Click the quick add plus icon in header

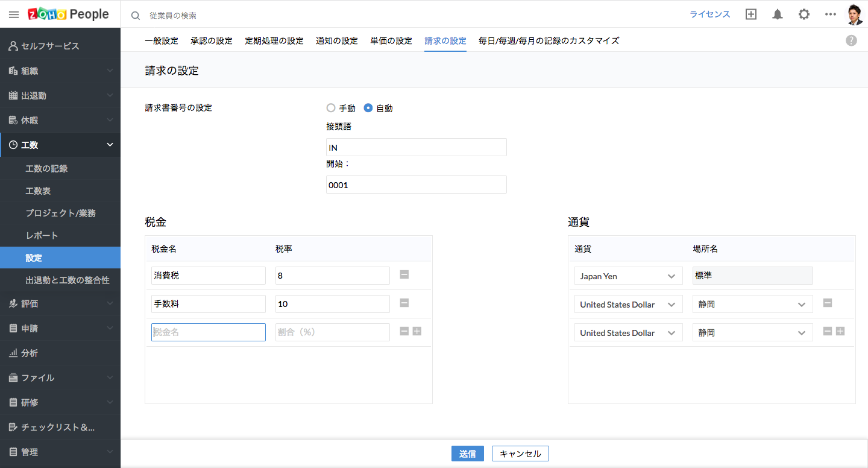click(751, 14)
